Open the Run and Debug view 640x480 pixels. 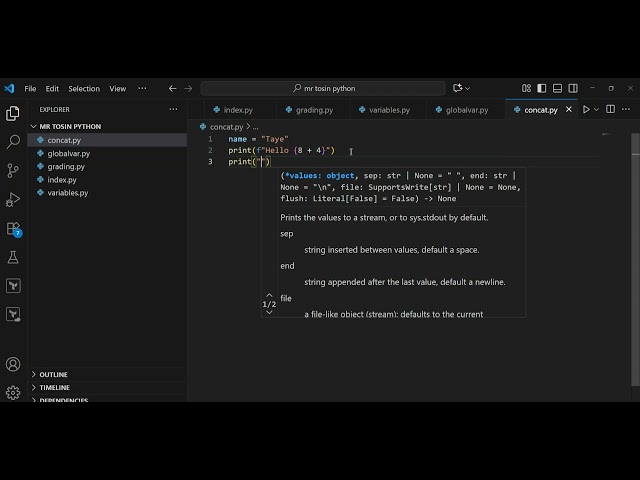click(x=13, y=200)
